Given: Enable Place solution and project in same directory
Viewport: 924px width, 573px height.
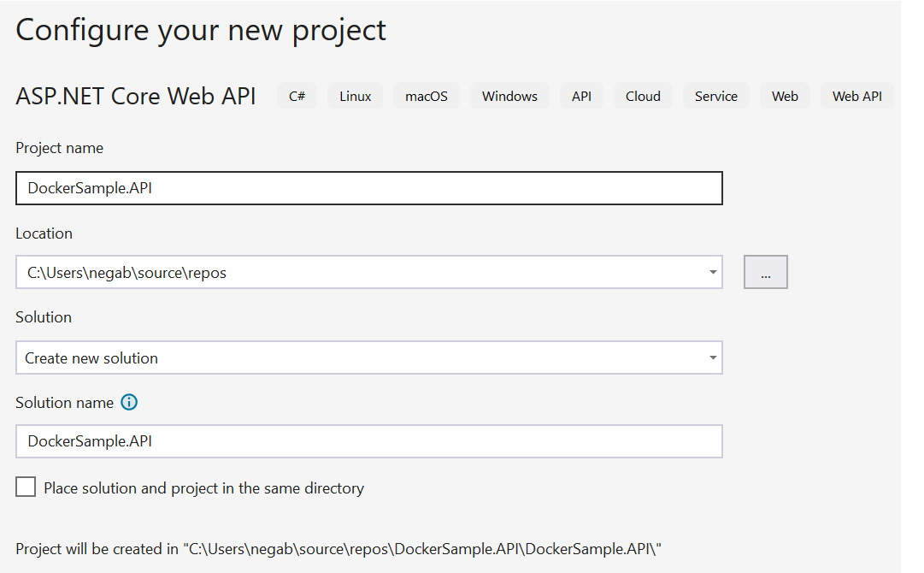Looking at the screenshot, I should click(x=26, y=487).
